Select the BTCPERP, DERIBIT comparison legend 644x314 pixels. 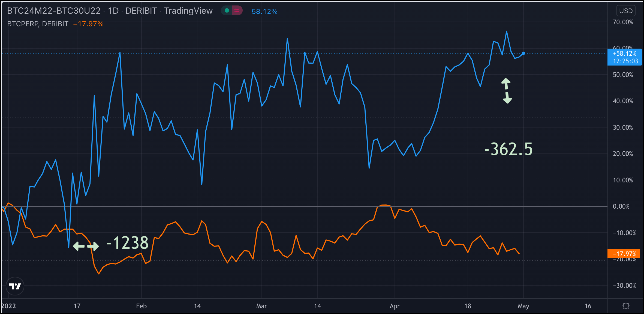[x=38, y=24]
